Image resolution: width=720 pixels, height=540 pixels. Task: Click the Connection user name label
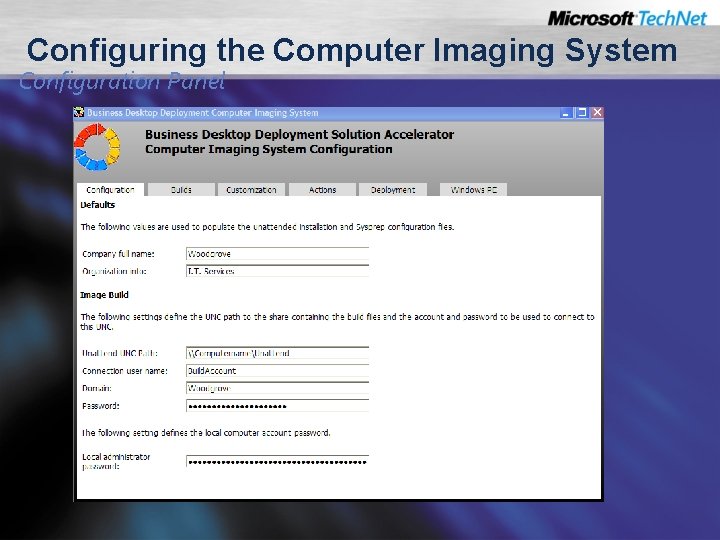click(125, 371)
